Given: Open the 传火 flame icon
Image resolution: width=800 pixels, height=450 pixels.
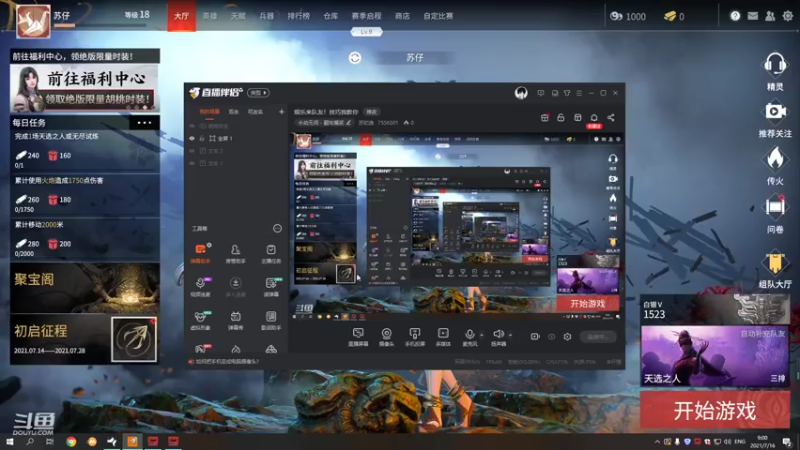Looking at the screenshot, I should 774,159.
